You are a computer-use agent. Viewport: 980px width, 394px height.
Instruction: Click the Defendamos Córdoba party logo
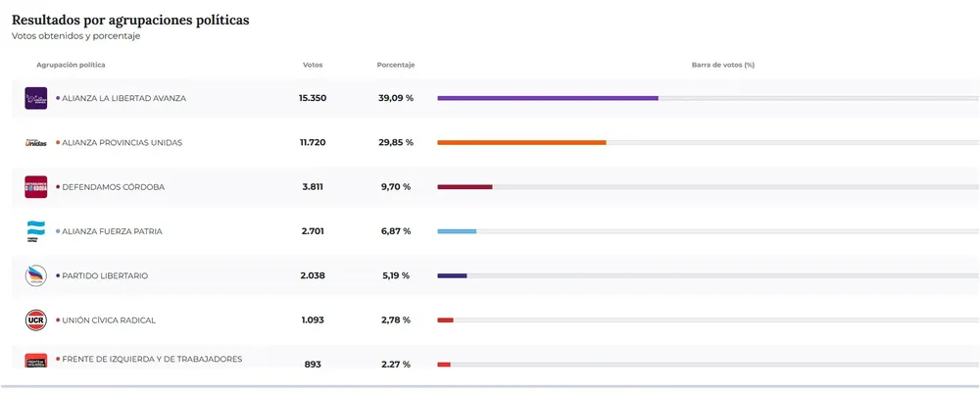(x=35, y=187)
